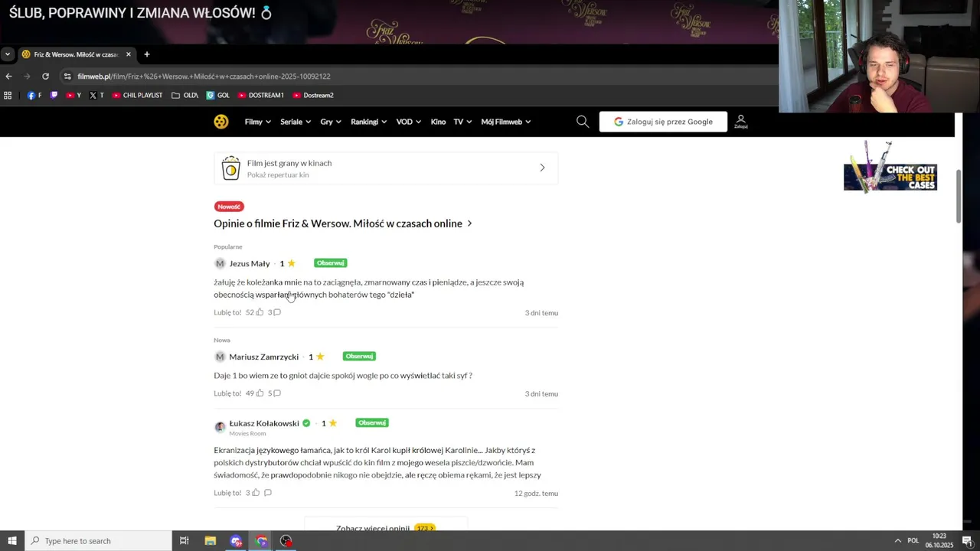Like Mariusz Zamrzycki's review with thumbs-up
The image size is (980, 551).
[260, 393]
